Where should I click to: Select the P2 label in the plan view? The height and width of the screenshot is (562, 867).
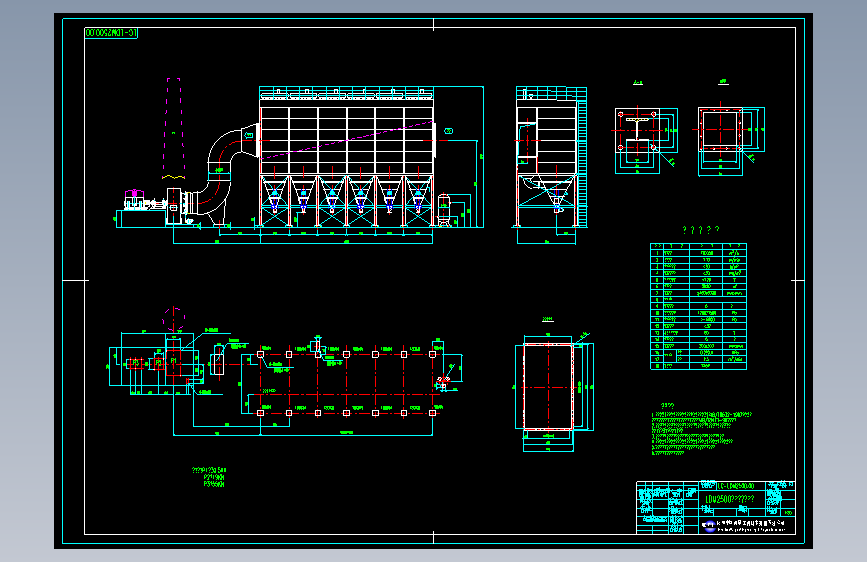(159, 363)
